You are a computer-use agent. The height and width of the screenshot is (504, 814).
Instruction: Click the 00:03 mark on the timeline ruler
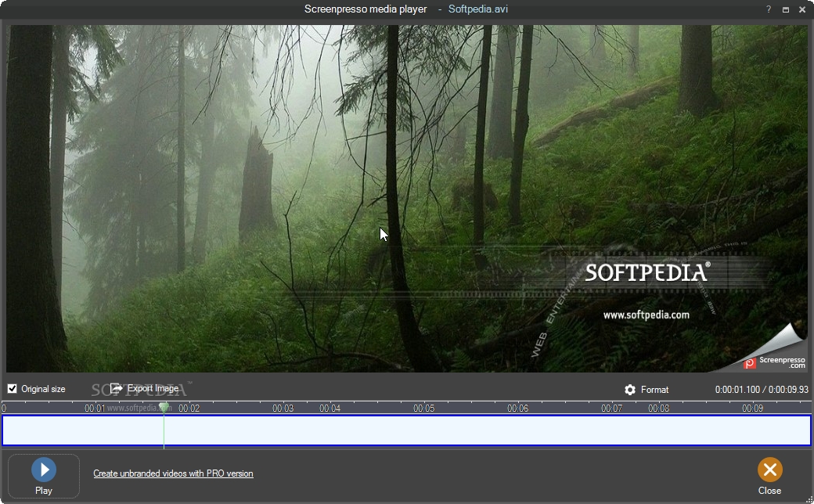point(283,409)
